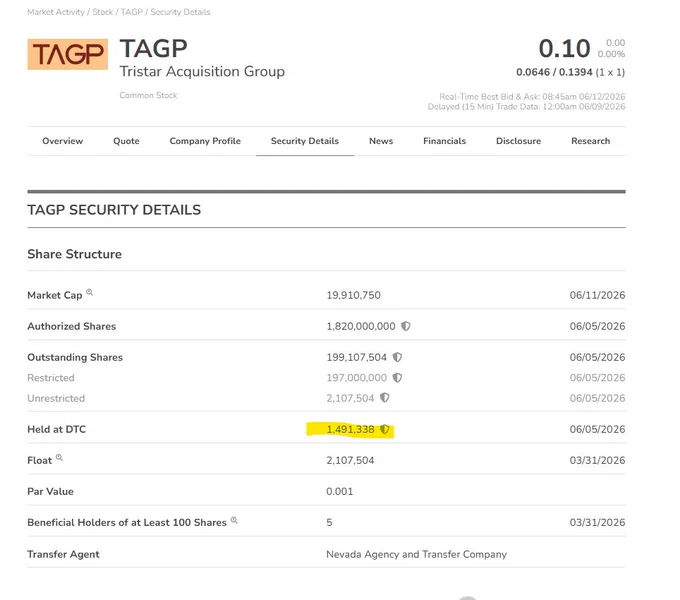The image size is (680, 600).
Task: Follow the Stock breadcrumb link
Action: 103,12
